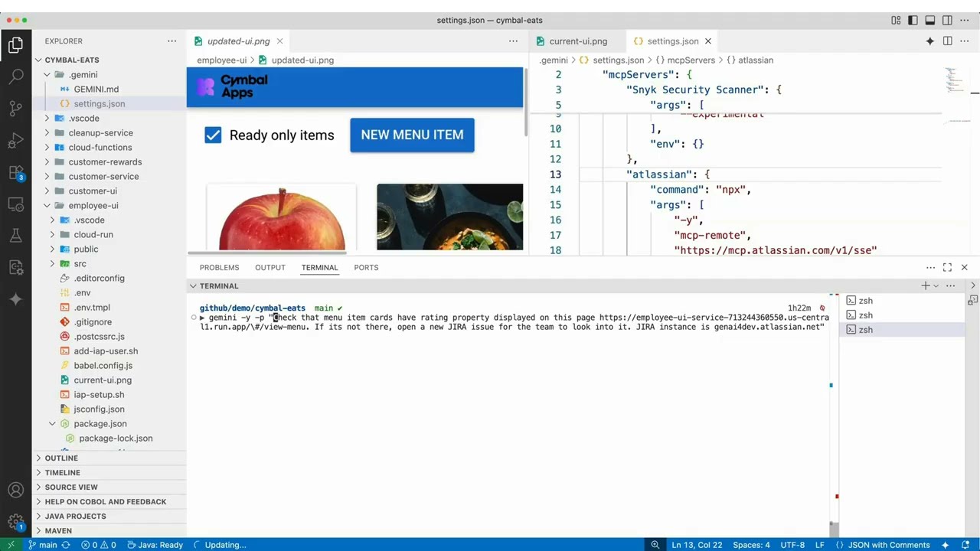Click Spaces: 4 indentation setting
980x551 pixels.
tap(751, 545)
